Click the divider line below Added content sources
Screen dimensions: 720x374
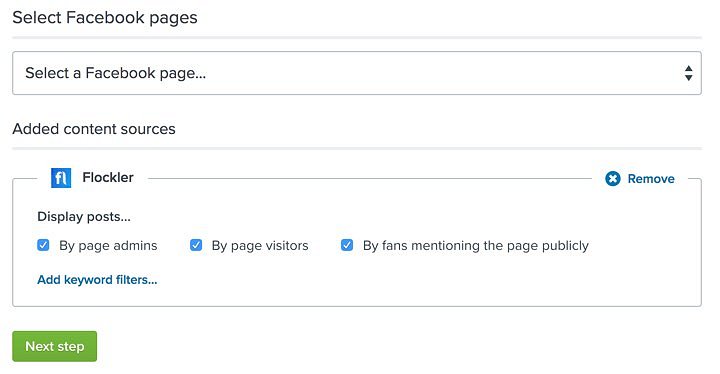pyautogui.click(x=357, y=148)
